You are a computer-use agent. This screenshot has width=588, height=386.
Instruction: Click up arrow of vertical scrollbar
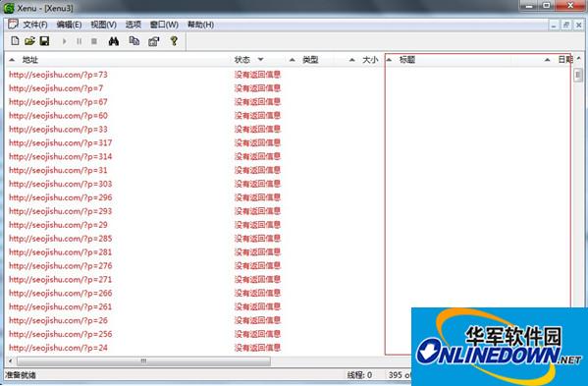578,59
